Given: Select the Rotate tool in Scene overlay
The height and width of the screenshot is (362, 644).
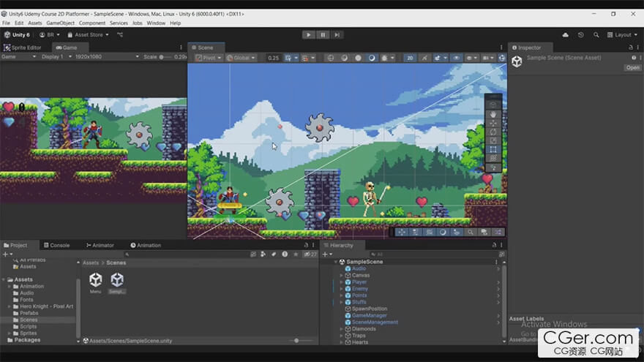Looking at the screenshot, I should pyautogui.click(x=493, y=132).
